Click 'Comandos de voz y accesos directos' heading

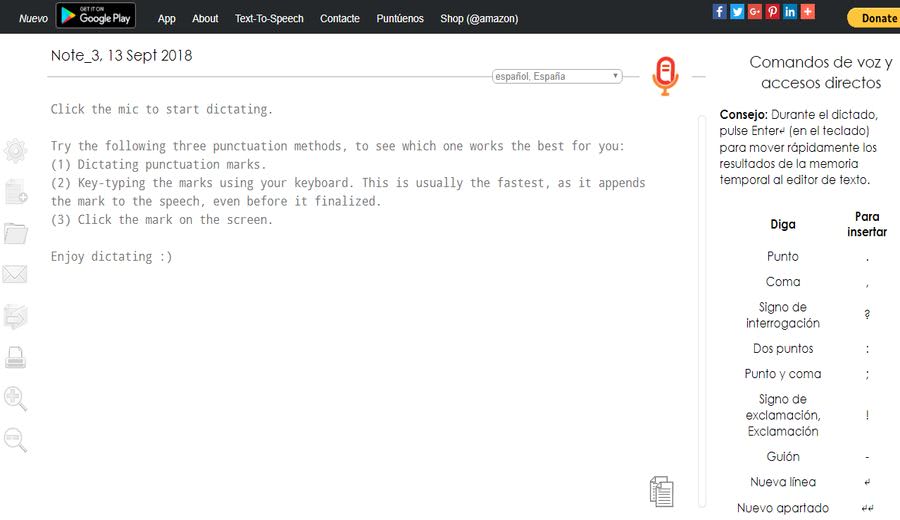[821, 72]
